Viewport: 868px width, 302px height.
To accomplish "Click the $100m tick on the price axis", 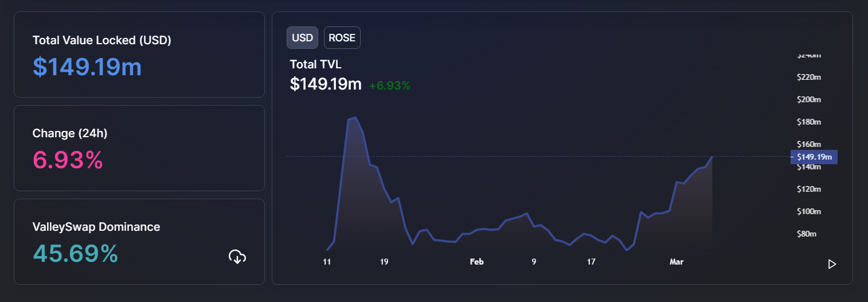I will coord(808,211).
